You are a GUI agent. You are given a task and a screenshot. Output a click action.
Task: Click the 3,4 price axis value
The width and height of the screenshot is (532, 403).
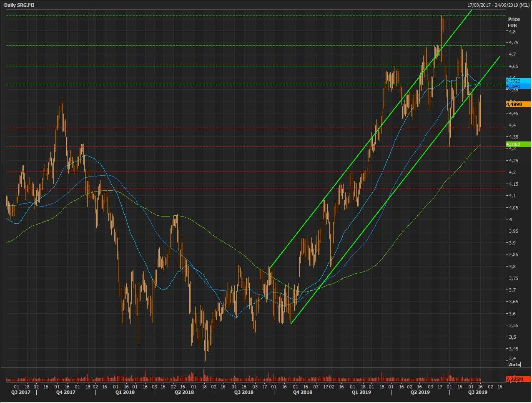click(512, 358)
